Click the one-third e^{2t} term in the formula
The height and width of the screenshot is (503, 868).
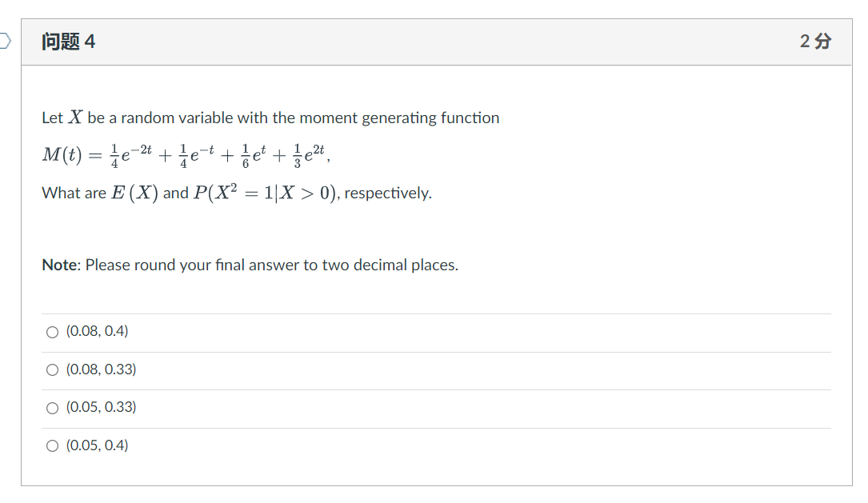click(x=309, y=155)
